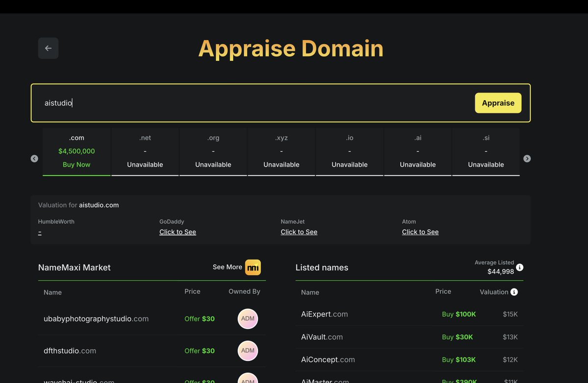This screenshot has width=588, height=383.
Task: Click Buy $103K for AiConcept.com
Action: pos(459,360)
